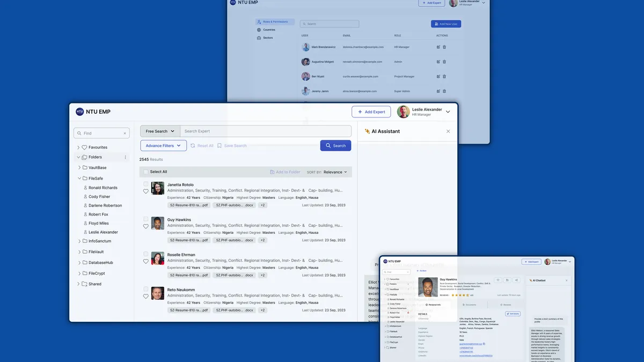Edit Augustina Midgett in the users window
Image resolution: width=644 pixels, height=362 pixels.
(x=438, y=62)
